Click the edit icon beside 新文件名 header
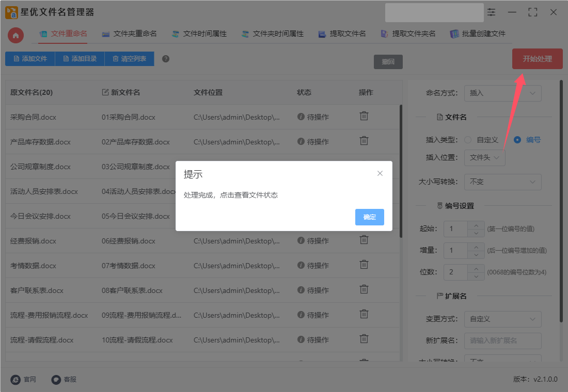 [105, 92]
